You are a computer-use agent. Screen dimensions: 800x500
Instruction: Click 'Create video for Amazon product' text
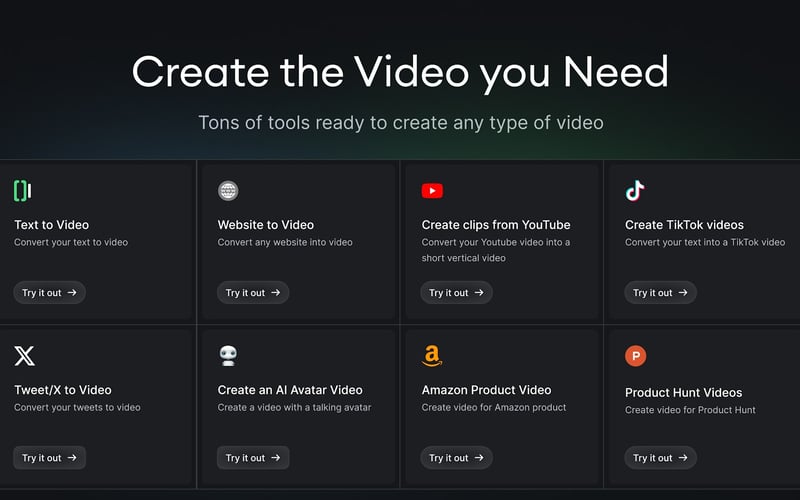494,407
